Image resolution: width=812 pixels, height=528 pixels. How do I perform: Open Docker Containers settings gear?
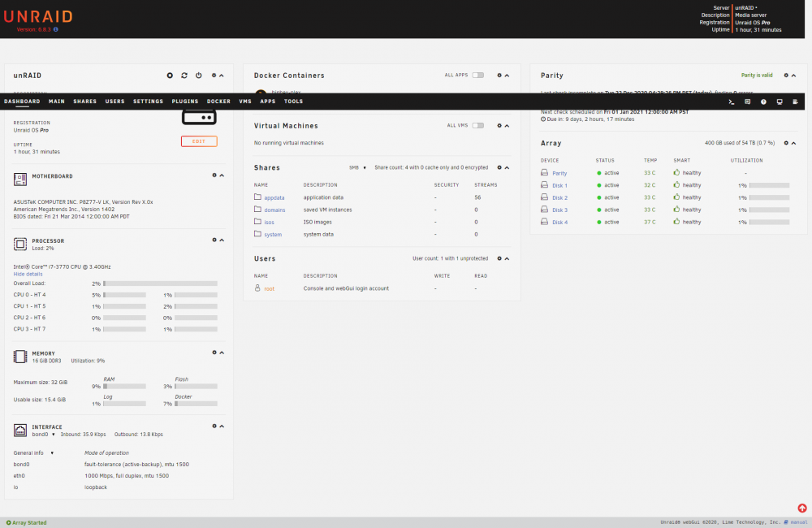pyautogui.click(x=499, y=76)
